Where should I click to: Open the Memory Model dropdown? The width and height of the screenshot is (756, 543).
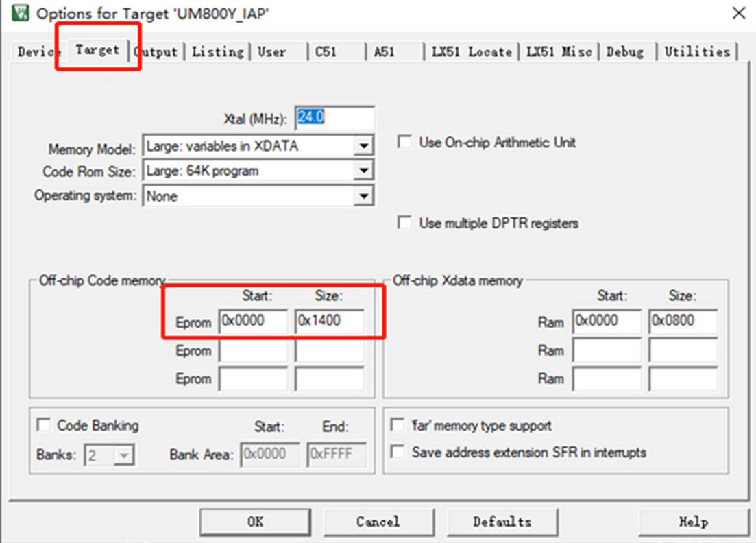pyautogui.click(x=363, y=146)
